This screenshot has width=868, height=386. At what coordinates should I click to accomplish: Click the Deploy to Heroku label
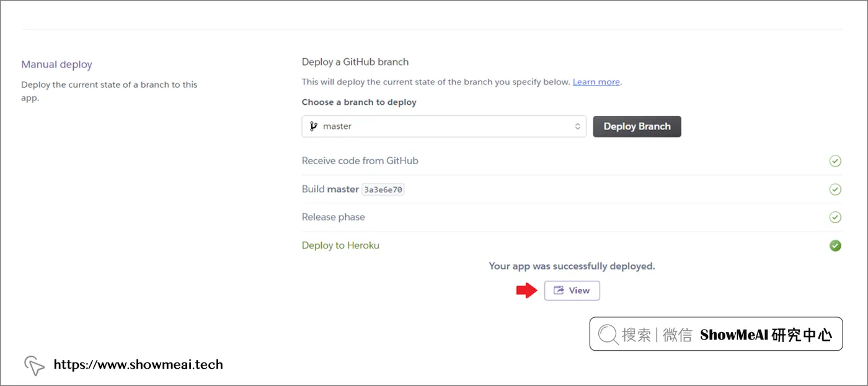tap(340, 245)
